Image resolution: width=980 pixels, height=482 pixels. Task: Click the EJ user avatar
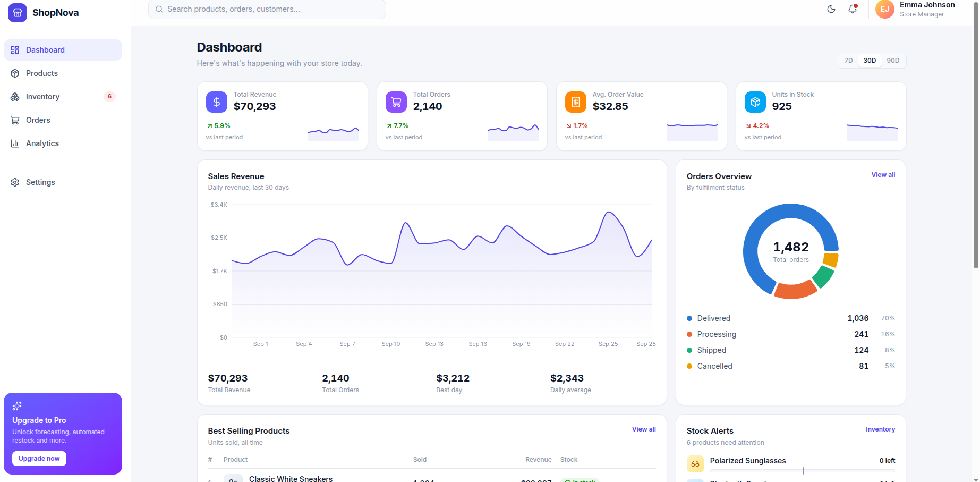pyautogui.click(x=885, y=9)
